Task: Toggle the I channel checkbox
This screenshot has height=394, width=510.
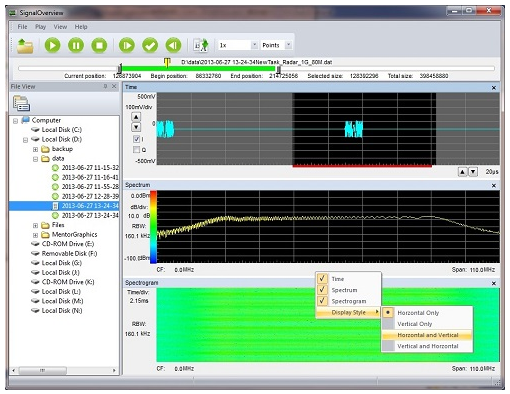Action: [136, 139]
